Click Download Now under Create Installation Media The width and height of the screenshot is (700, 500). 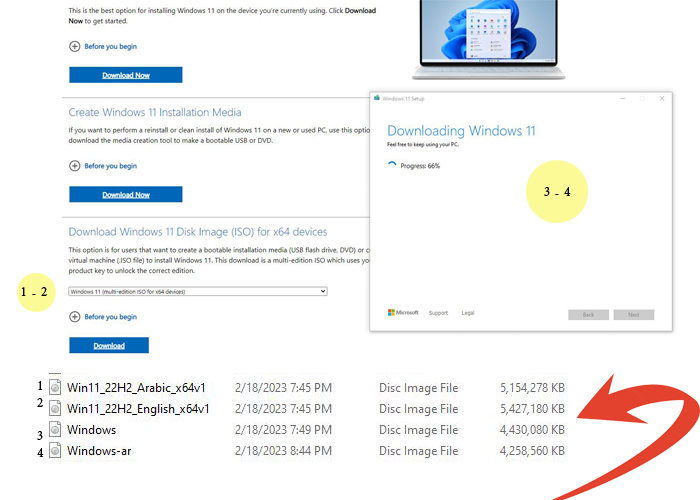tap(125, 194)
